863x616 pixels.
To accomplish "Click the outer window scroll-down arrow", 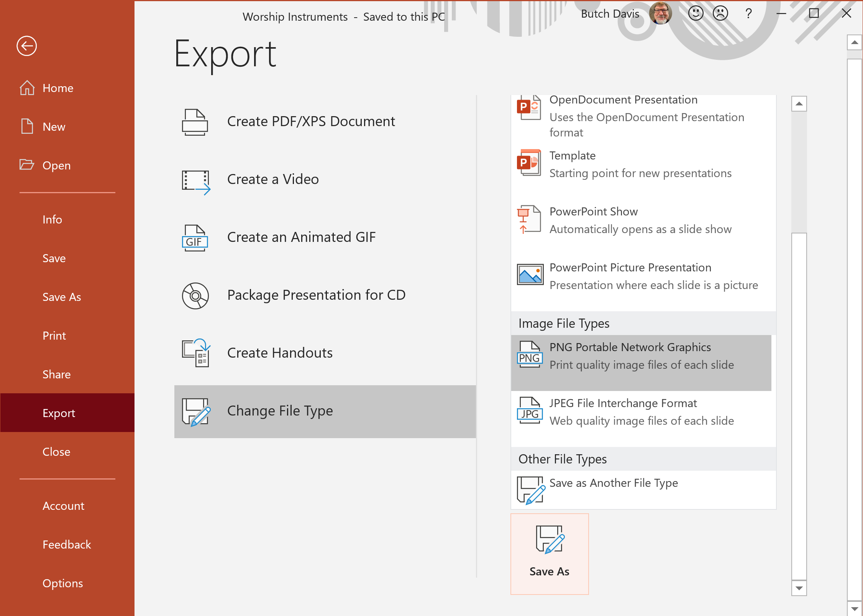I will click(x=855, y=608).
